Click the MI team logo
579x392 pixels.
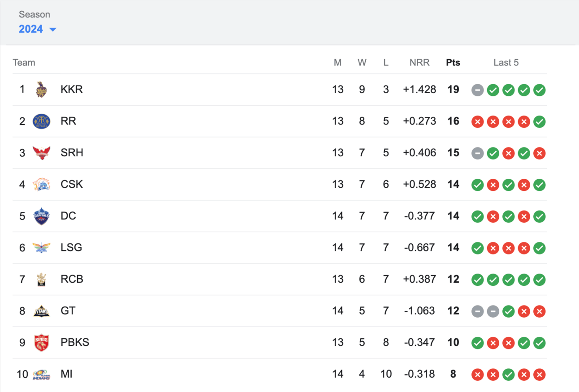(x=42, y=375)
